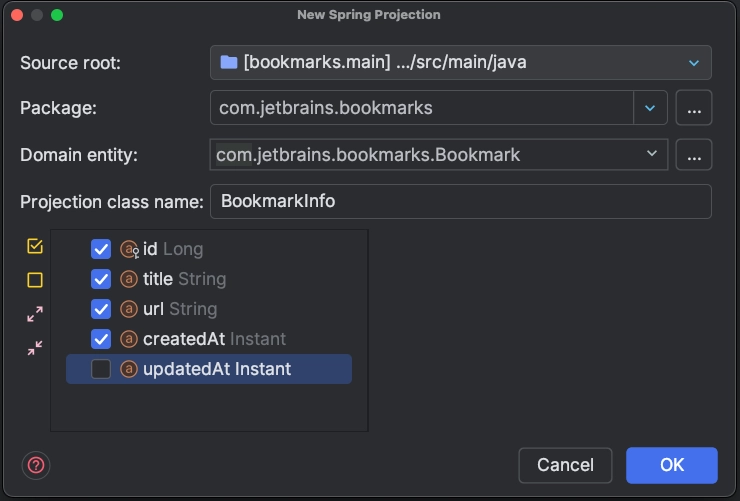The width and height of the screenshot is (740, 501).
Task: Enable the updatedAt Instant checkbox
Action: pyautogui.click(x=101, y=369)
